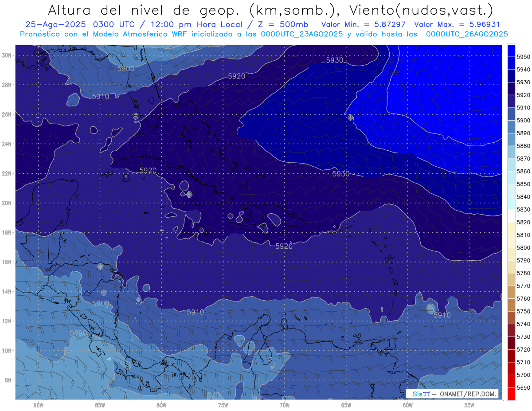
Task: Click the 80W longitude axis label
Action: 161,405
